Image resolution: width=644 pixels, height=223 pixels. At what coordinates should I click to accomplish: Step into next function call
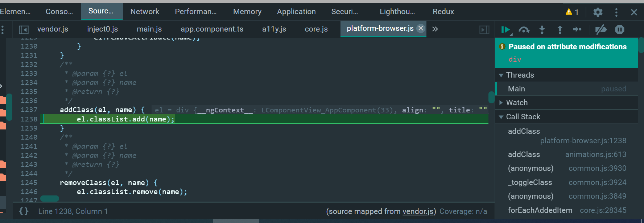click(x=542, y=30)
